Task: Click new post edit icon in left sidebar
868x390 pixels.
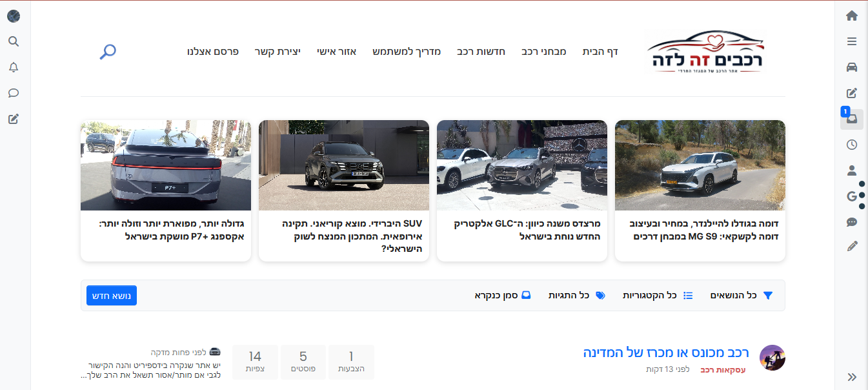Action: (14, 119)
